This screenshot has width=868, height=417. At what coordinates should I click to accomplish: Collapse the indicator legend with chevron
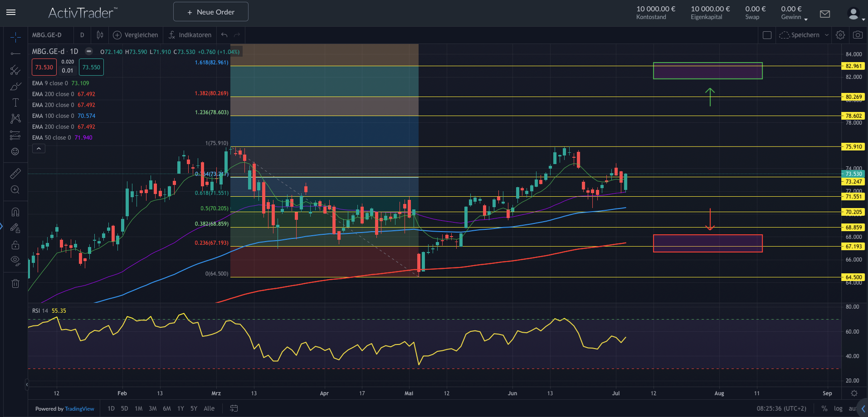(x=39, y=149)
